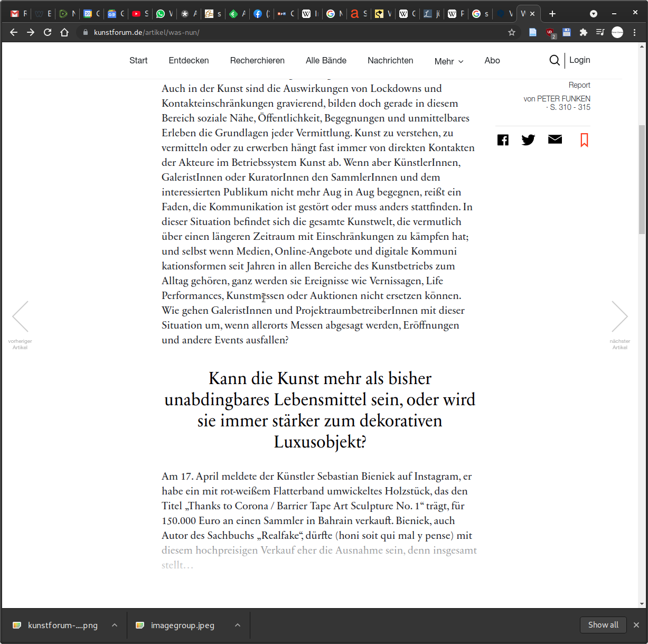Click the Login link
This screenshot has height=644, width=648.
579,60
